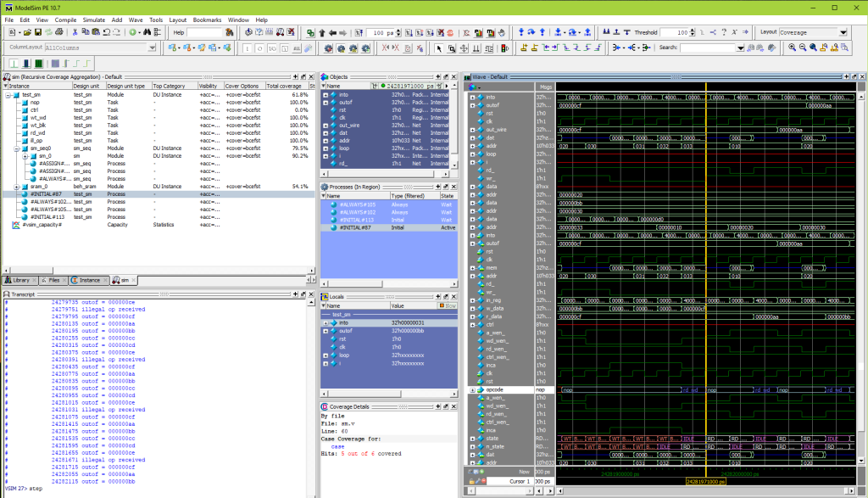Click the Threshold spin-up arrow

692,31
